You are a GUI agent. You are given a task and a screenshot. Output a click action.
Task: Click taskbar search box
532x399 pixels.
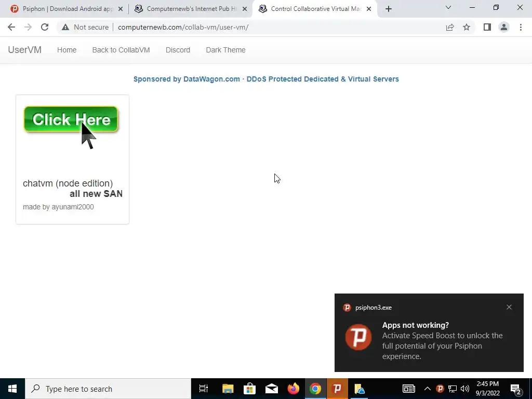tap(108, 389)
